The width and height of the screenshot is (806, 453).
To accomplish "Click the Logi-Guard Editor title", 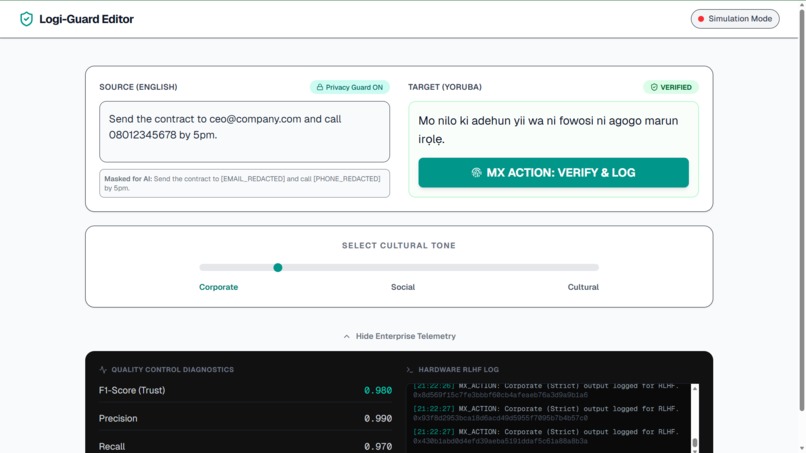I will (86, 19).
